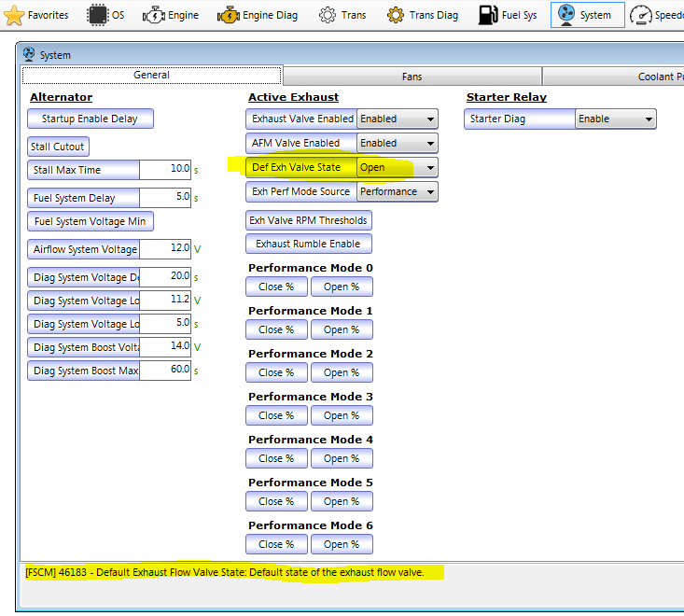Click the Stall Max Time value field

165,170
